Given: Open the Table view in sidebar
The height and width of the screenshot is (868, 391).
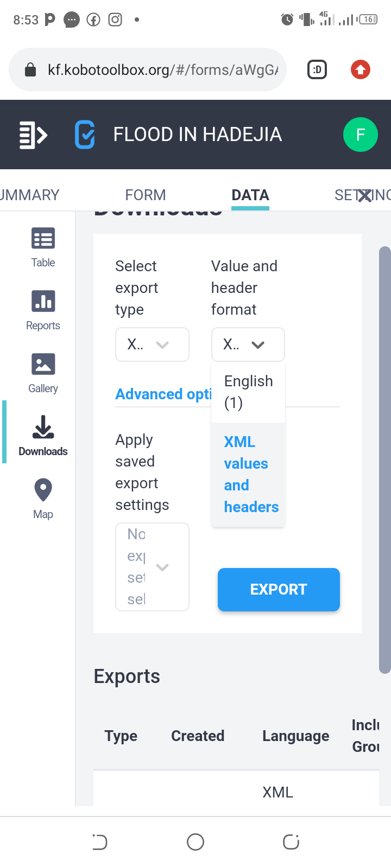Looking at the screenshot, I should click(x=43, y=247).
